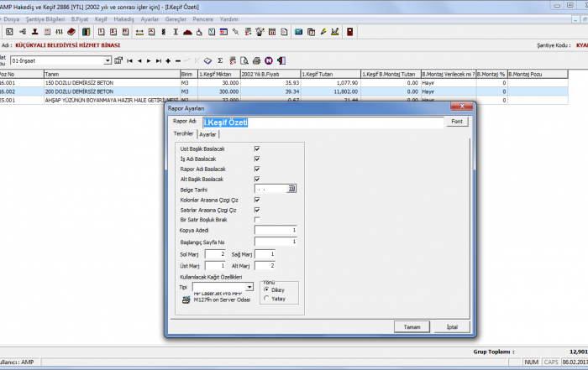Click the Sigma sum icon in toolbar
588x370 pixels.
pyautogui.click(x=220, y=61)
